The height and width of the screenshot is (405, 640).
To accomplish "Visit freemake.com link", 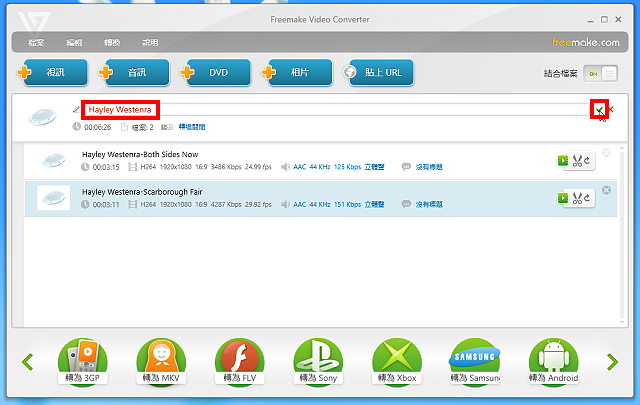I will (586, 42).
